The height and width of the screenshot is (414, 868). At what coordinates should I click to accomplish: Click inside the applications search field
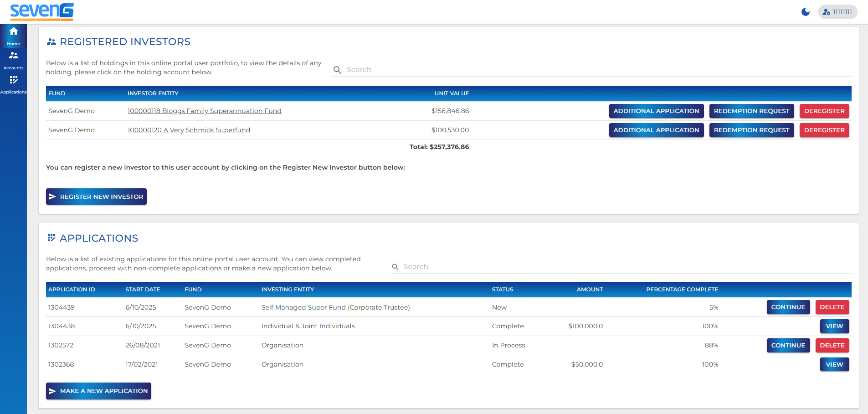click(x=501, y=266)
